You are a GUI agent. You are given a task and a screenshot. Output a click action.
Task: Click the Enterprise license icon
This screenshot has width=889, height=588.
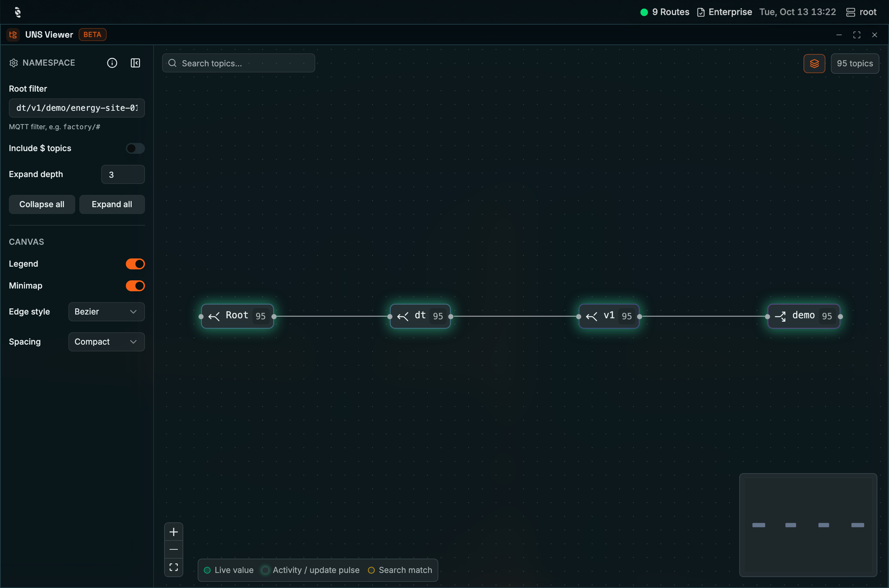(701, 12)
